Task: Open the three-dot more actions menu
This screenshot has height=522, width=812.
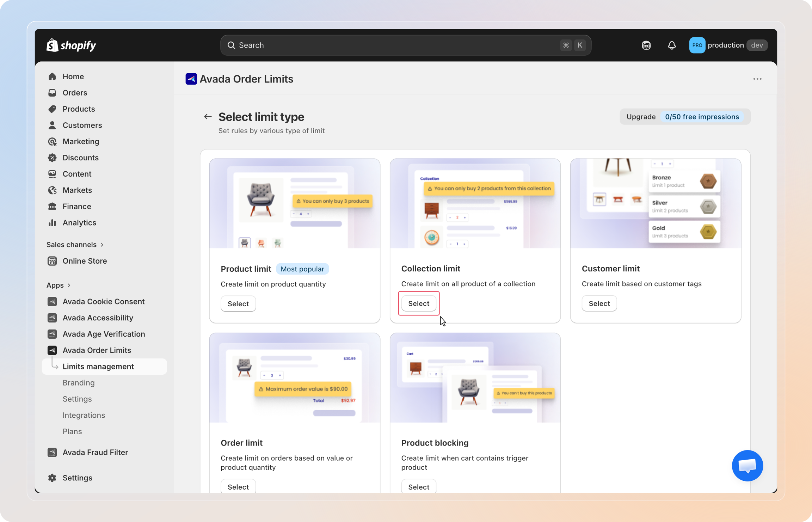Action: 757,79
